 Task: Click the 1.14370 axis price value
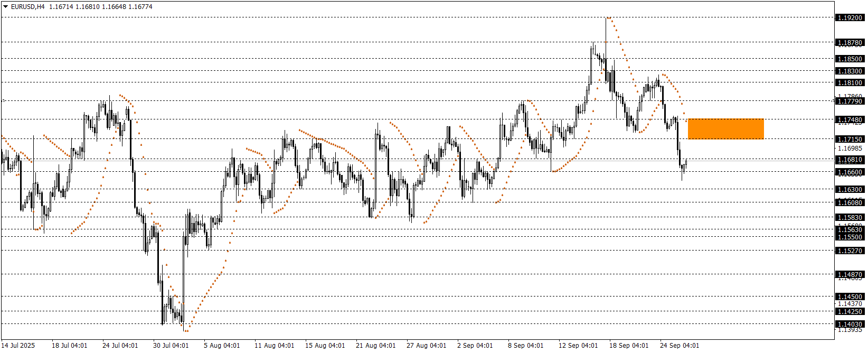[850, 304]
